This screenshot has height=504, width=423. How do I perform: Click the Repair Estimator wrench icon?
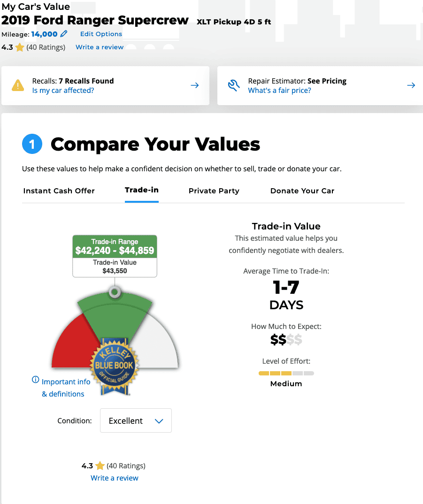tap(234, 85)
